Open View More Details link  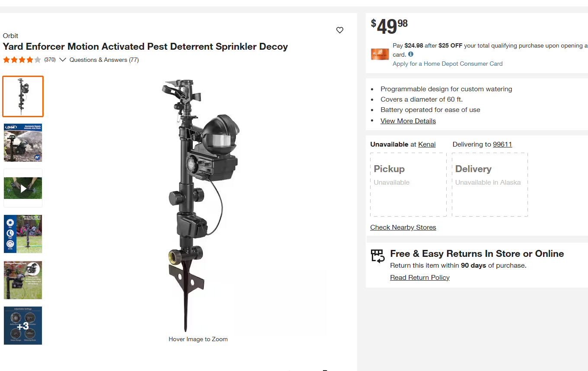click(408, 121)
